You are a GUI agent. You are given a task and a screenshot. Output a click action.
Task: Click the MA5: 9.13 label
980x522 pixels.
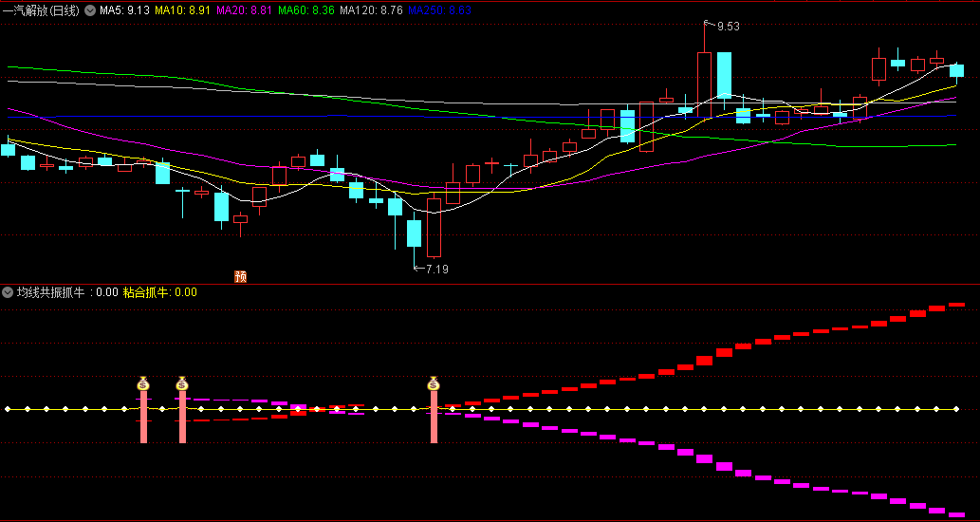[x=124, y=10]
